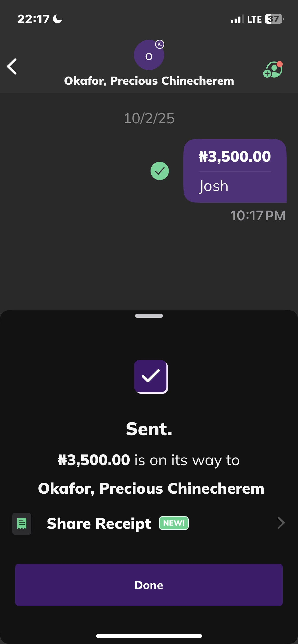Tap the back arrow in the header

click(12, 66)
